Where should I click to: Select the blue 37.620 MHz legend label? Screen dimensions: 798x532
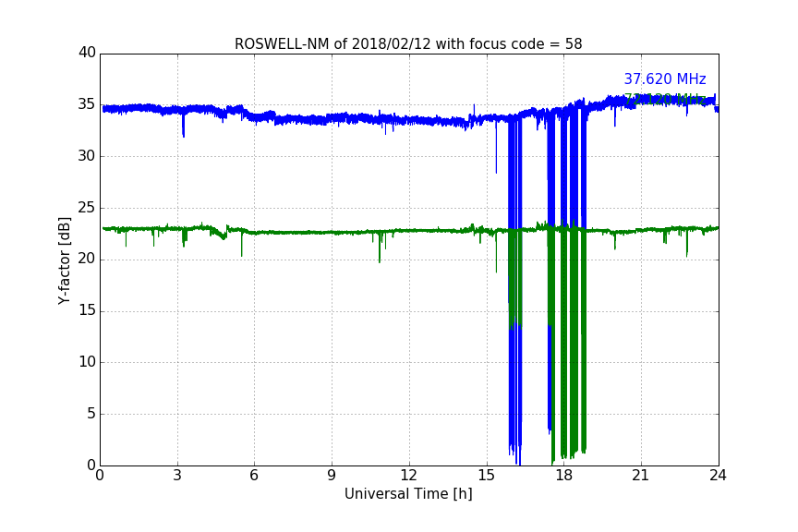point(665,79)
